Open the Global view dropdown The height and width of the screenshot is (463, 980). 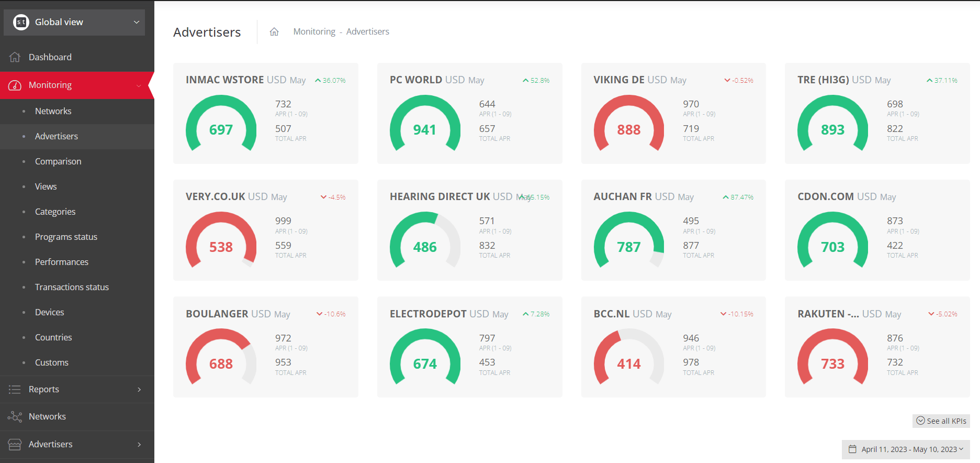click(x=74, y=22)
